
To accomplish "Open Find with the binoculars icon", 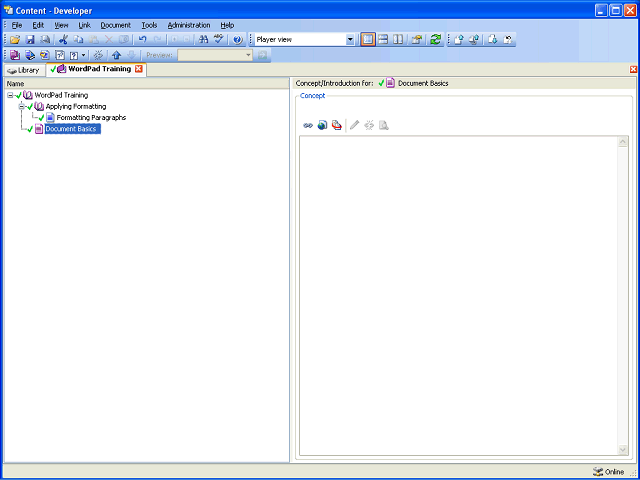I will 203,40.
